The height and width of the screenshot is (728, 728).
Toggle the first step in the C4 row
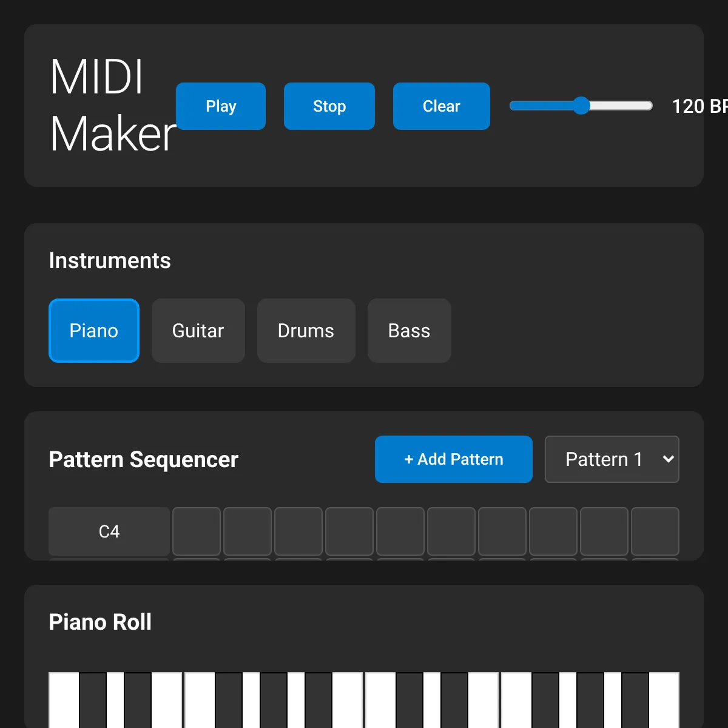pos(197,531)
